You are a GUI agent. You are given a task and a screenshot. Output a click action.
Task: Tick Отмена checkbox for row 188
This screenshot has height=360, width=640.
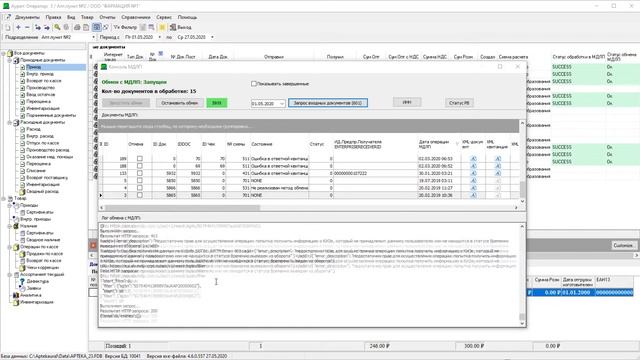click(140, 166)
